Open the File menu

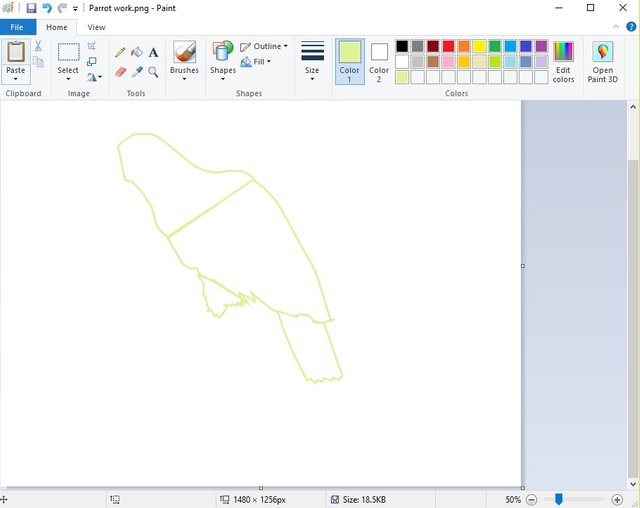(x=17, y=27)
